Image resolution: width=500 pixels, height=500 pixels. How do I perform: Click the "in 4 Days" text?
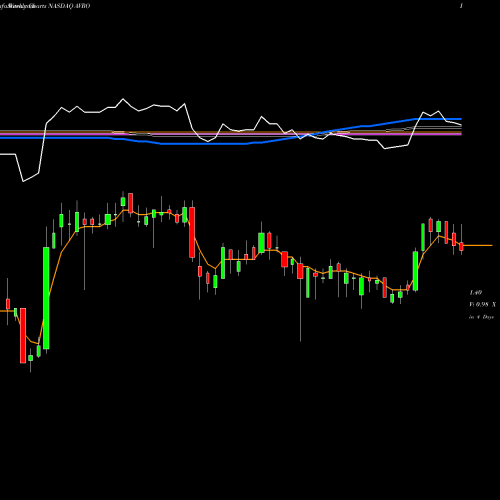[x=481, y=317]
